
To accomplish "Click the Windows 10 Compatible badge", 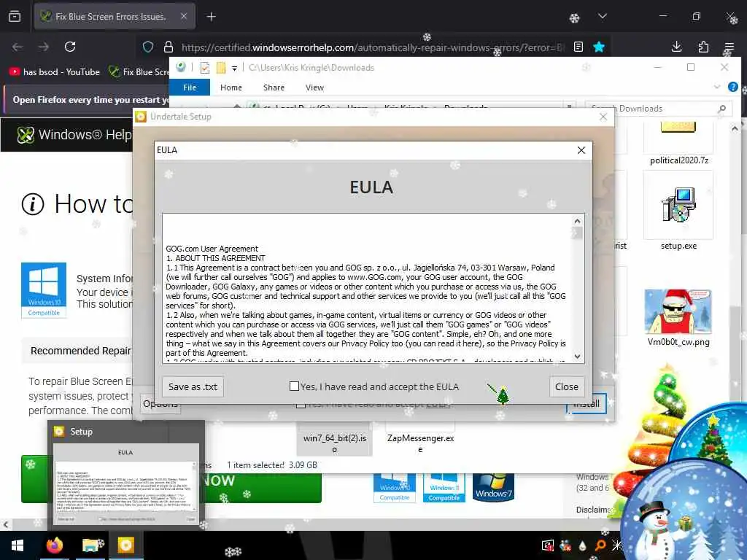I will (x=44, y=290).
